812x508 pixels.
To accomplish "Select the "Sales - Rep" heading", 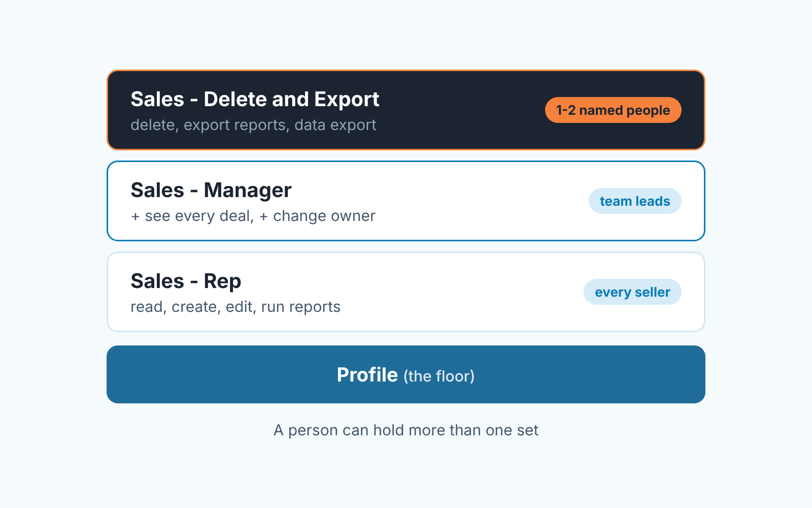I will point(186,281).
